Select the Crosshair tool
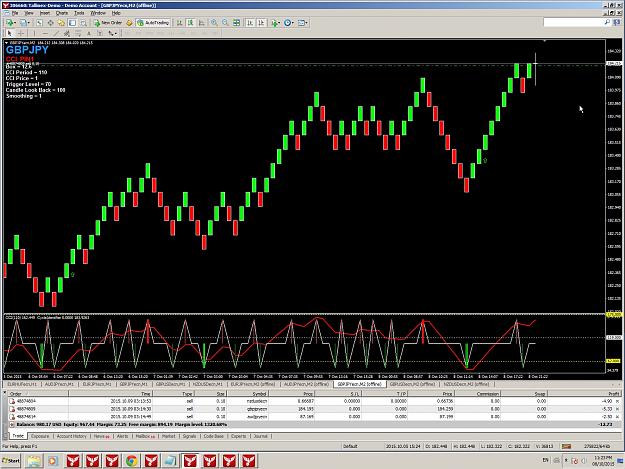625x469 pixels. (21, 33)
